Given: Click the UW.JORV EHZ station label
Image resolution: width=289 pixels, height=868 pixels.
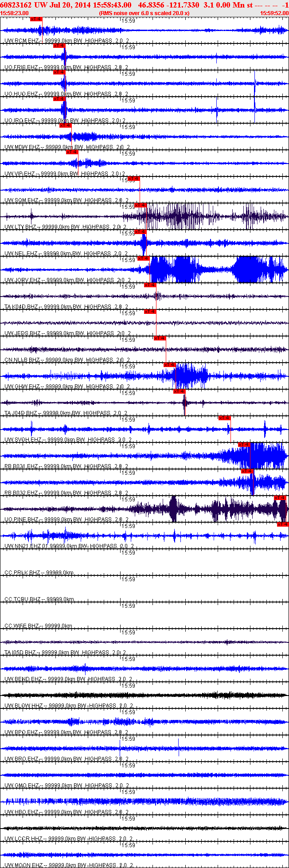Looking at the screenshot, I should click(x=22, y=280).
